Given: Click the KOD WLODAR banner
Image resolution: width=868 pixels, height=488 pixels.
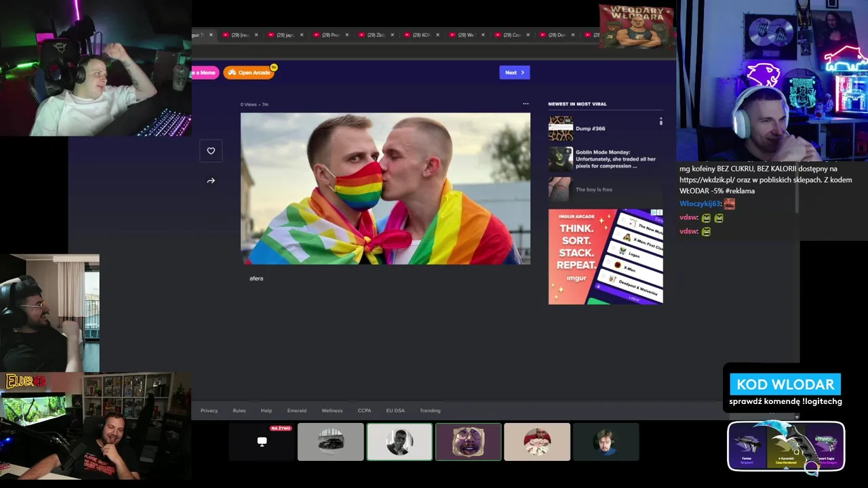Looking at the screenshot, I should 785,384.
